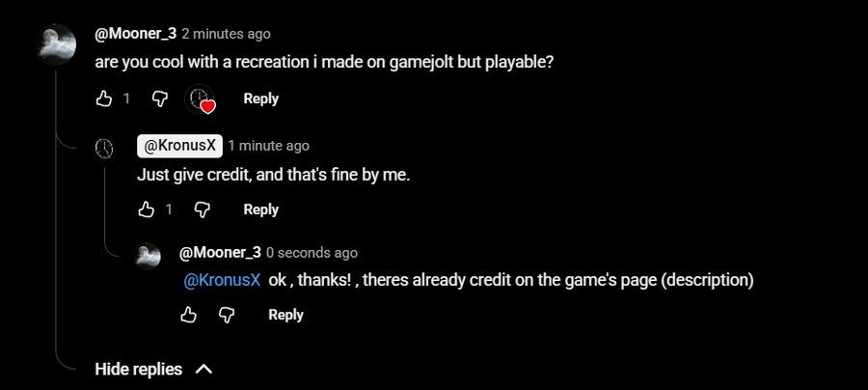The height and width of the screenshot is (390, 868).
Task: Collapse thread with Hide replies
Action: pos(139,369)
